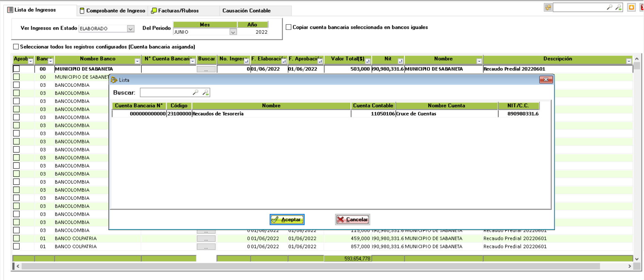This screenshot has width=644, height=280.
Task: Open the Causación Contable tab
Action: 246,11
